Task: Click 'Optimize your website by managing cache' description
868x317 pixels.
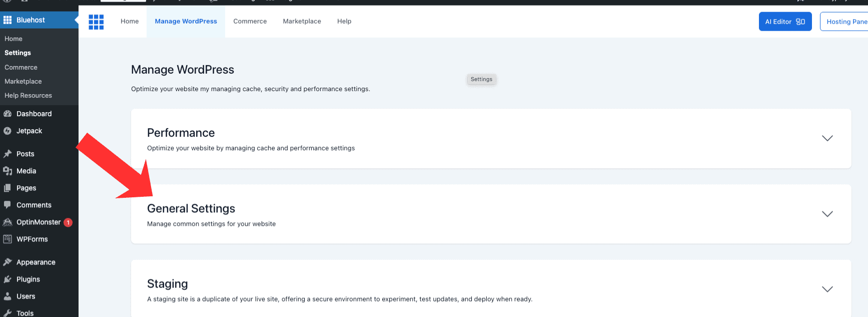Action: click(251, 148)
